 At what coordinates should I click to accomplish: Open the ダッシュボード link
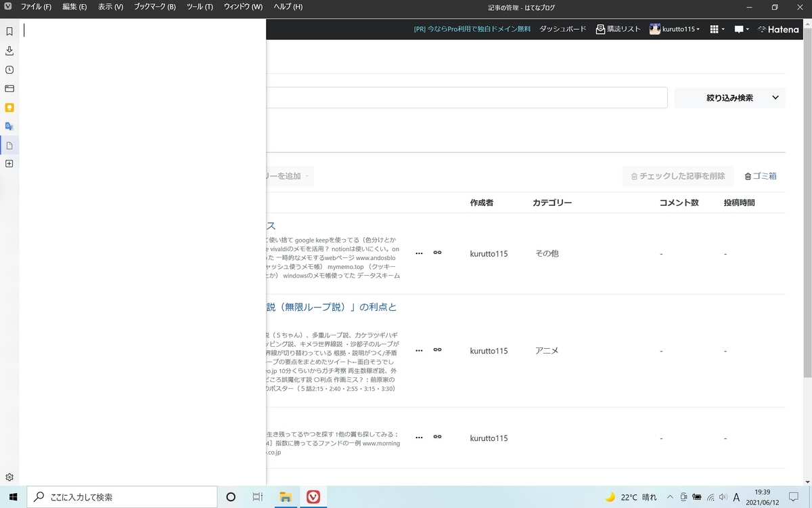(x=562, y=29)
